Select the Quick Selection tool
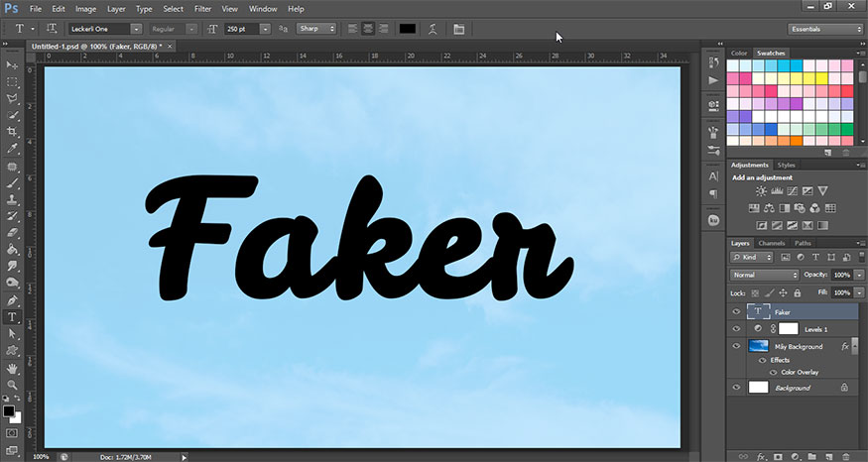The height and width of the screenshot is (462, 868). 12,116
